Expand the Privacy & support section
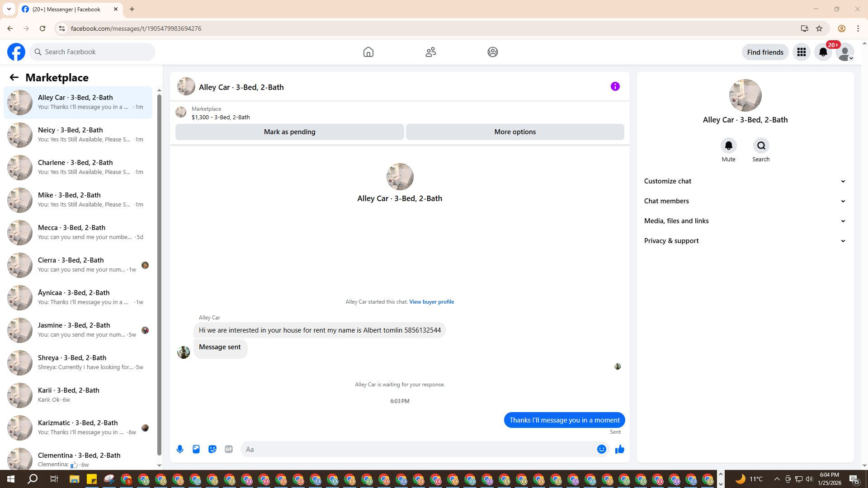Screen dimensions: 868x488 [745, 241]
